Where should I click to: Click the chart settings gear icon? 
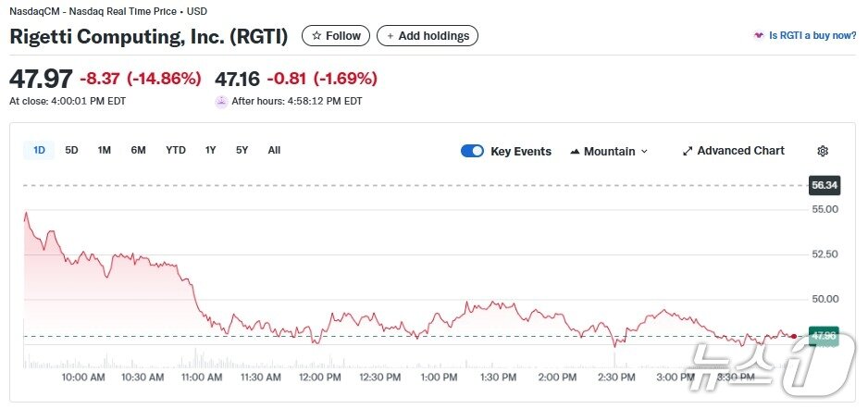pyautogui.click(x=823, y=151)
